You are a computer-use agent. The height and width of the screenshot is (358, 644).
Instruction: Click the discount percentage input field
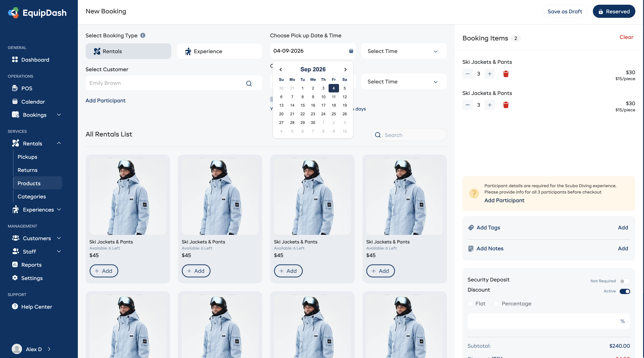click(x=549, y=321)
